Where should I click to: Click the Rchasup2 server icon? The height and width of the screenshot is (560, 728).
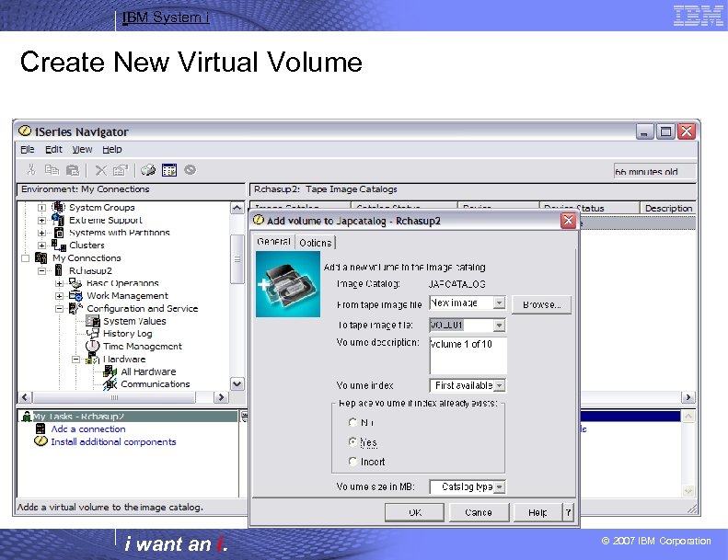59,270
